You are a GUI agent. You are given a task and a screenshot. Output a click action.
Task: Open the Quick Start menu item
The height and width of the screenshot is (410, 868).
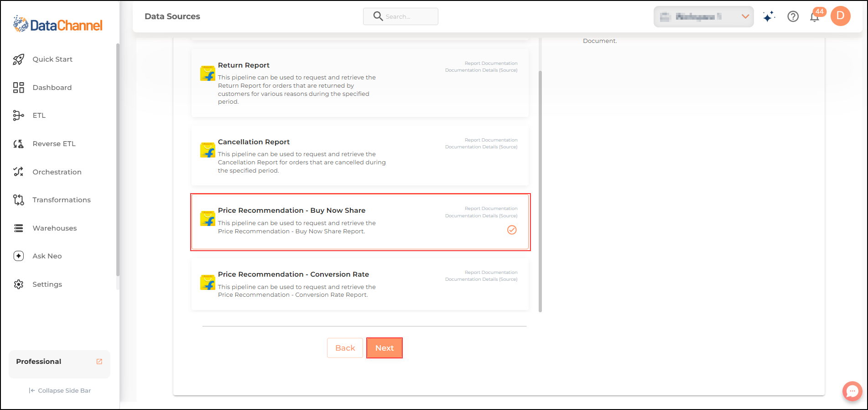[52, 59]
